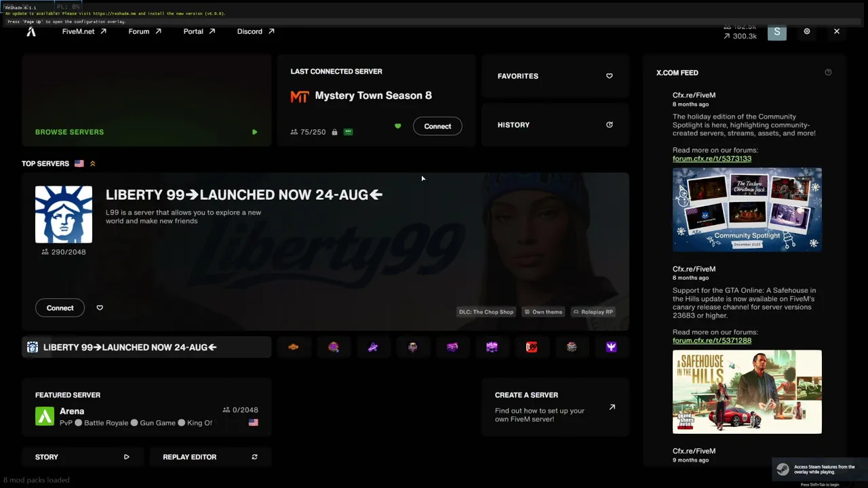The height and width of the screenshot is (488, 868).
Task: Click the US flag in the Arena card
Action: [254, 422]
